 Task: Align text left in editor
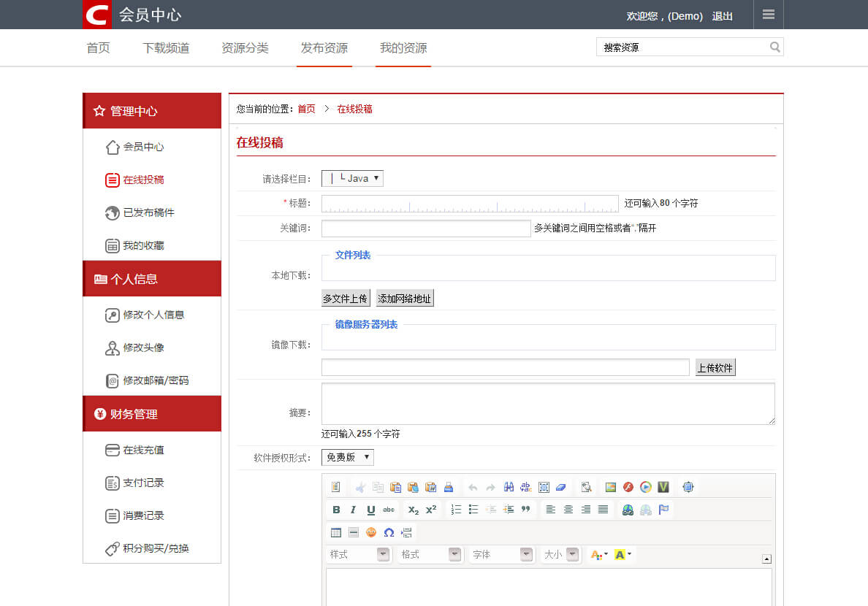(551, 510)
